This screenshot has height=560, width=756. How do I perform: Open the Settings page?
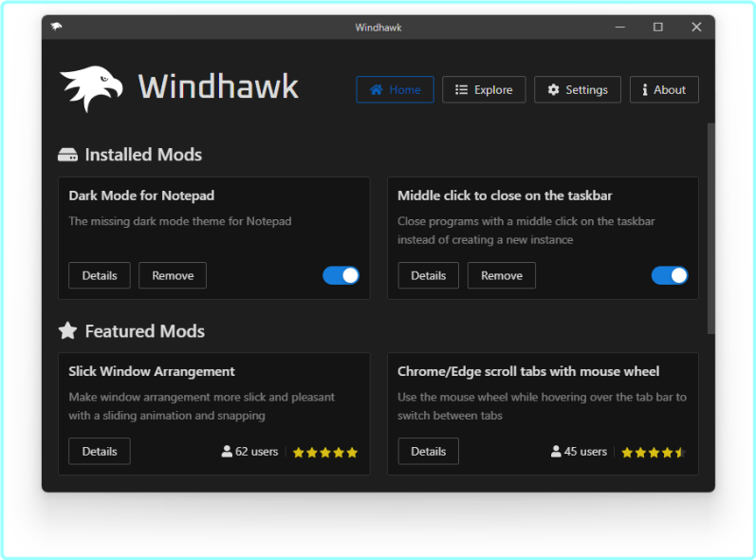point(577,90)
